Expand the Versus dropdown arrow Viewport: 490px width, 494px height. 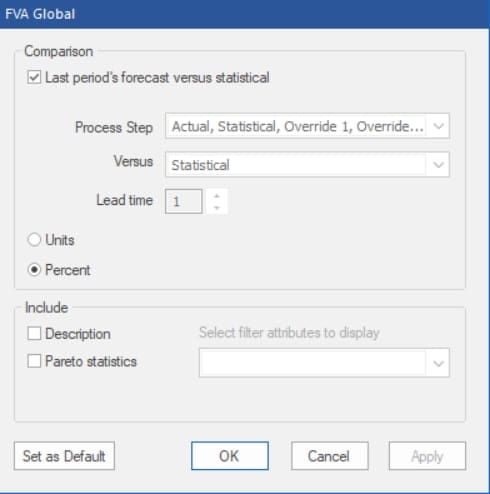click(438, 165)
